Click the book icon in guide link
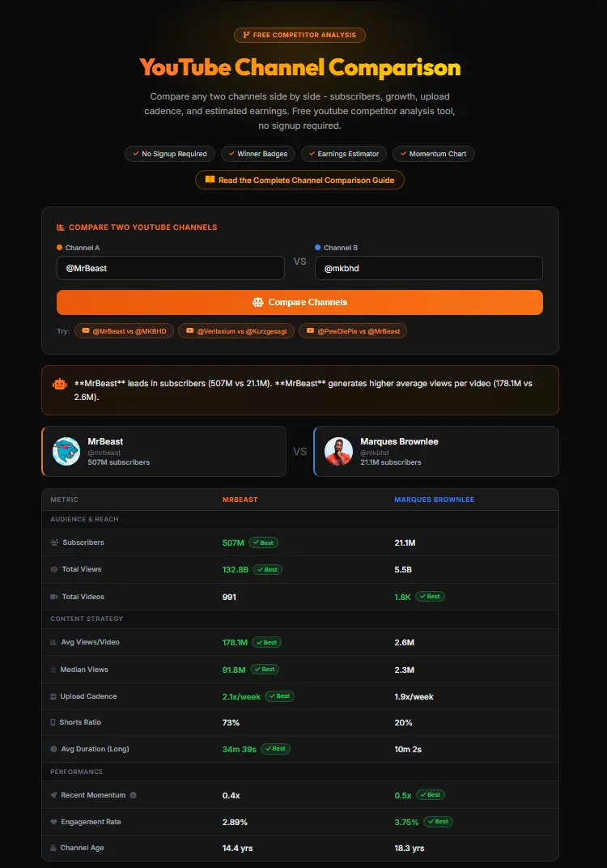The height and width of the screenshot is (868, 607). coord(210,180)
